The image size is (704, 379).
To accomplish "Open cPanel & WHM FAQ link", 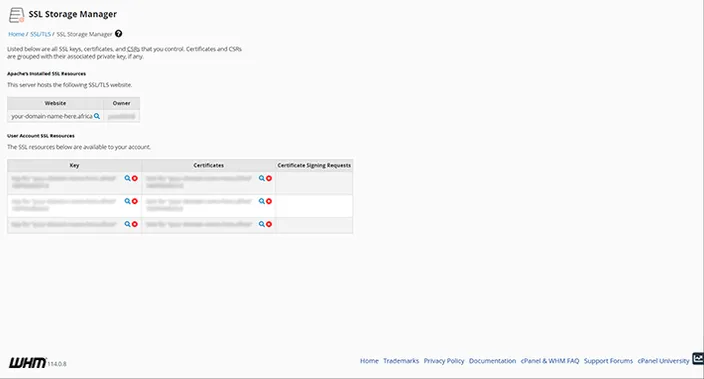I will (550, 361).
